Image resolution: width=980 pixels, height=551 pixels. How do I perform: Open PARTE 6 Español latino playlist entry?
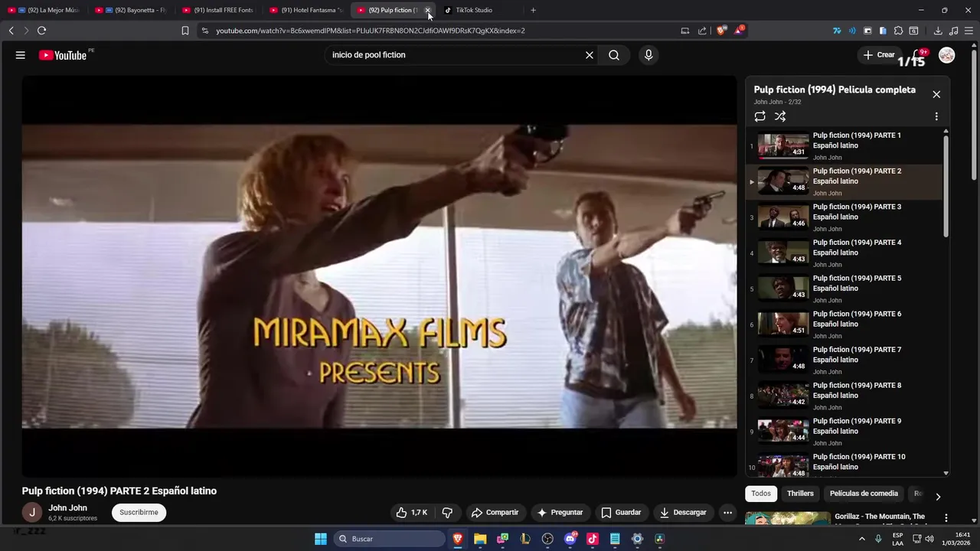coord(844,324)
